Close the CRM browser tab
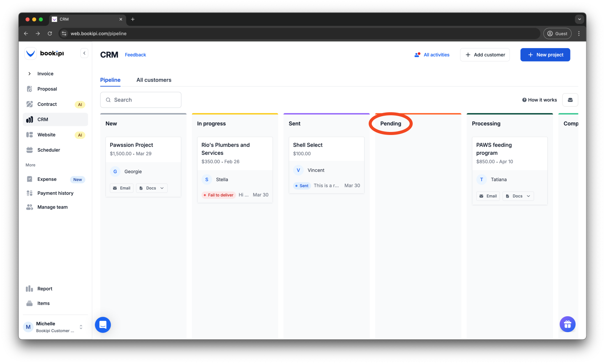Screen dimensions: 605x364 point(121,19)
